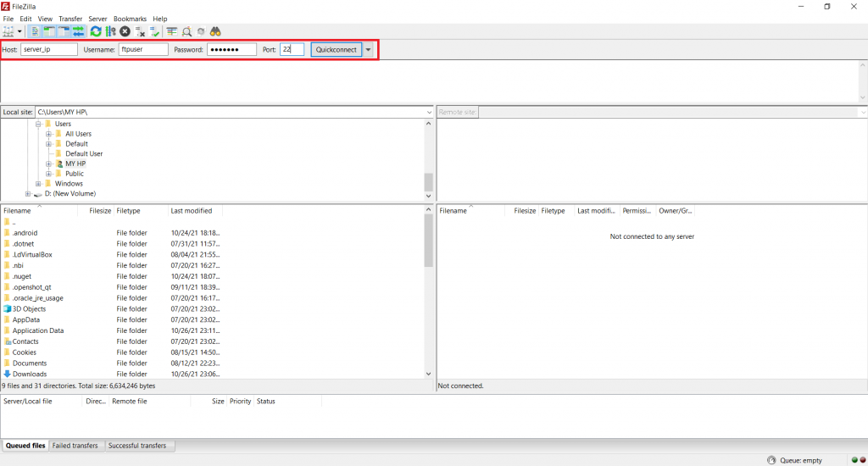Expand the Windows folder node
Image resolution: width=868 pixels, height=466 pixels.
[38, 184]
